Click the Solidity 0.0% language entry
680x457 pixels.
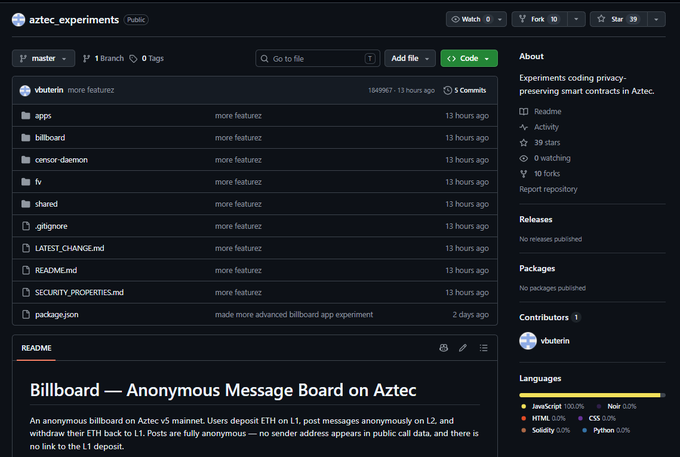[546, 430]
